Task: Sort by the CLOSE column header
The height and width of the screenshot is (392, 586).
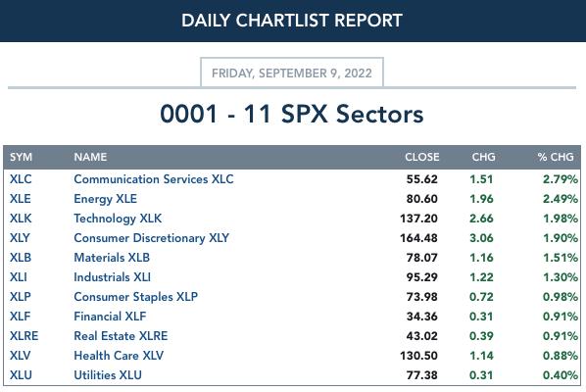Action: (422, 157)
